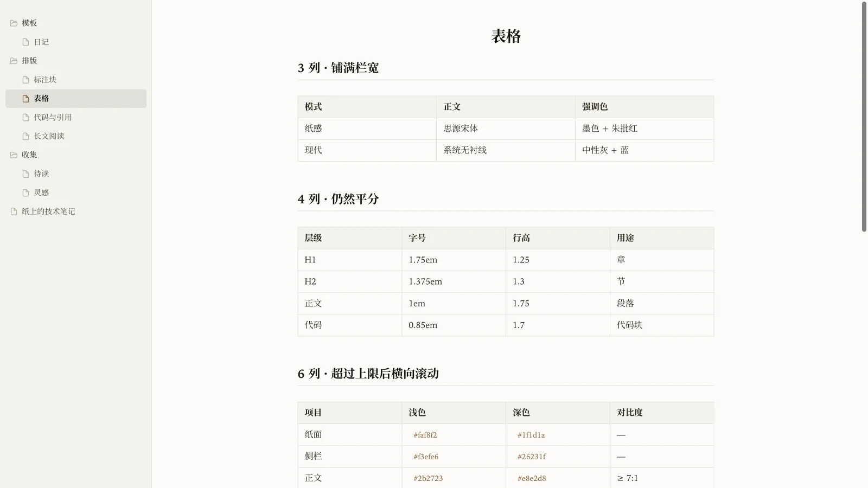This screenshot has width=868, height=488.
Task: Click the file icon beside 日记
Action: 25,42
